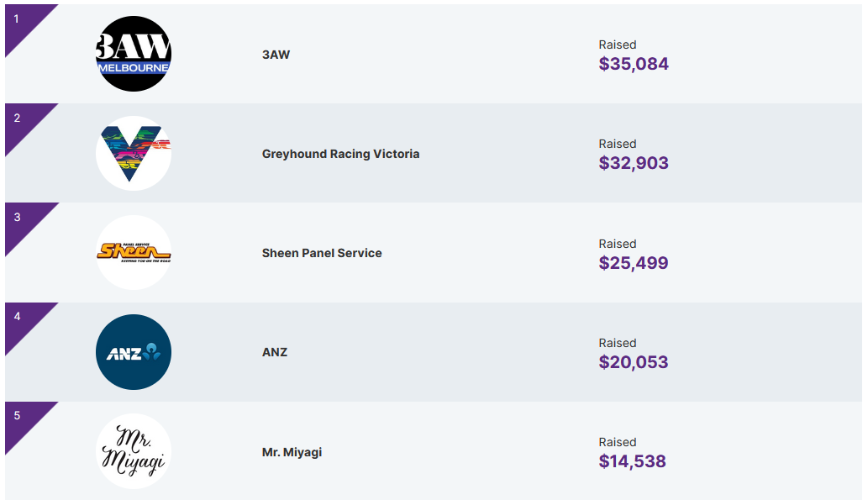
Task: Open the ANZ team name link
Action: click(275, 352)
